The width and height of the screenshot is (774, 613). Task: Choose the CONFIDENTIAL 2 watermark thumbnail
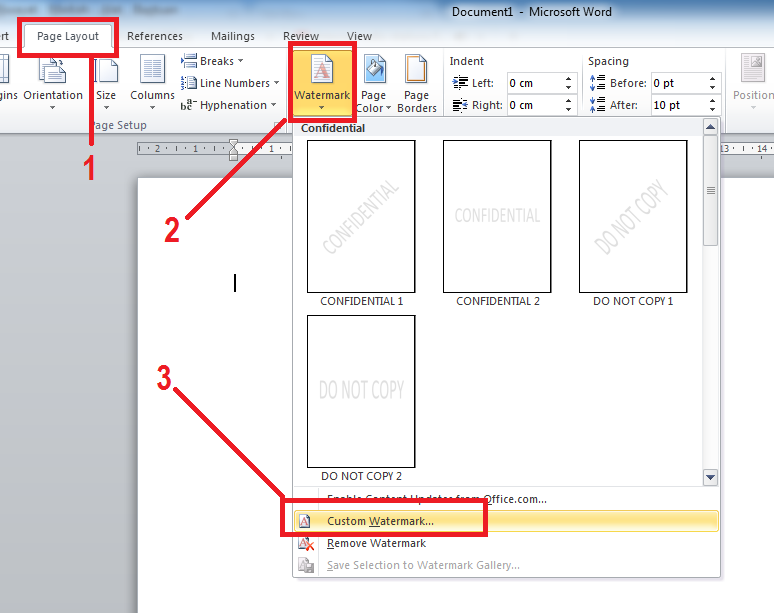click(497, 216)
